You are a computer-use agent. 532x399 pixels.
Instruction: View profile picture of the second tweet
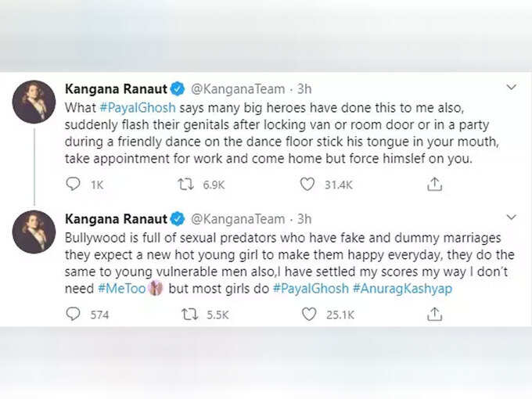[34, 232]
